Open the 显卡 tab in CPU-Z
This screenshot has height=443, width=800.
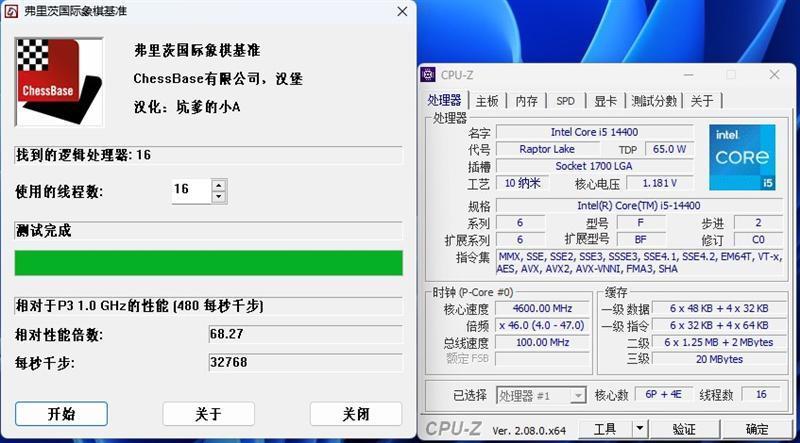[x=605, y=101]
